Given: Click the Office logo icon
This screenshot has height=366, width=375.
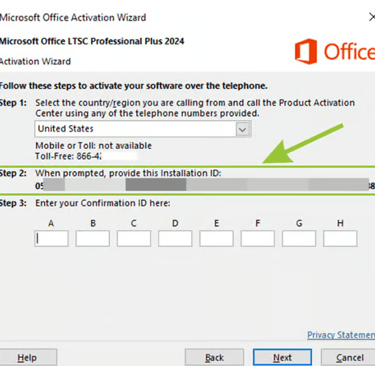Looking at the screenshot, I should pos(306,51).
